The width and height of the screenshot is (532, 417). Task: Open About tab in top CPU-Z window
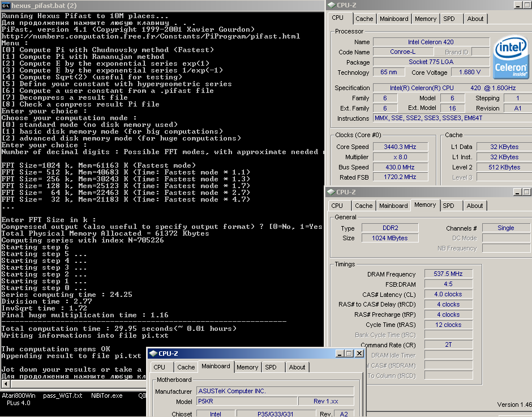click(x=475, y=19)
